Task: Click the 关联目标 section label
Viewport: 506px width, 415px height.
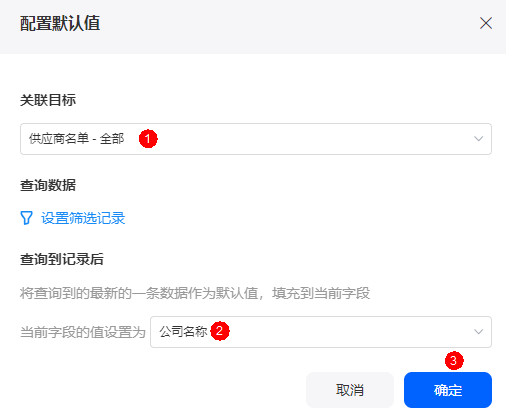Action: click(x=48, y=100)
